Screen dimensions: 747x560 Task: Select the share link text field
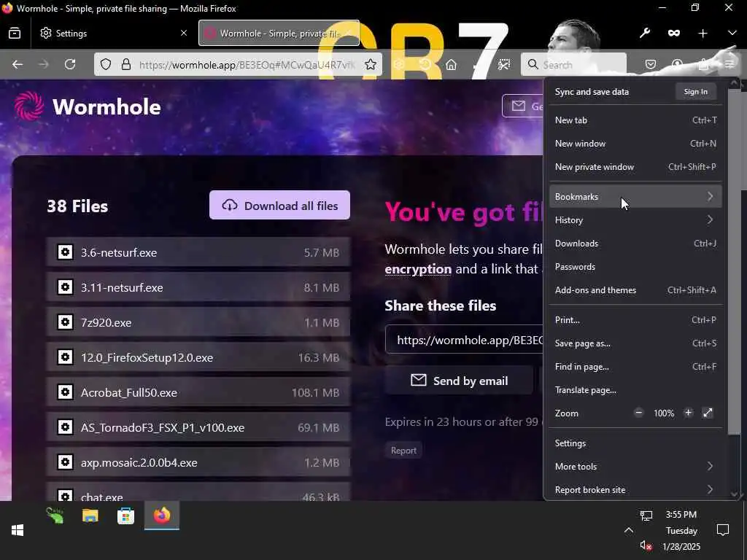(x=465, y=340)
